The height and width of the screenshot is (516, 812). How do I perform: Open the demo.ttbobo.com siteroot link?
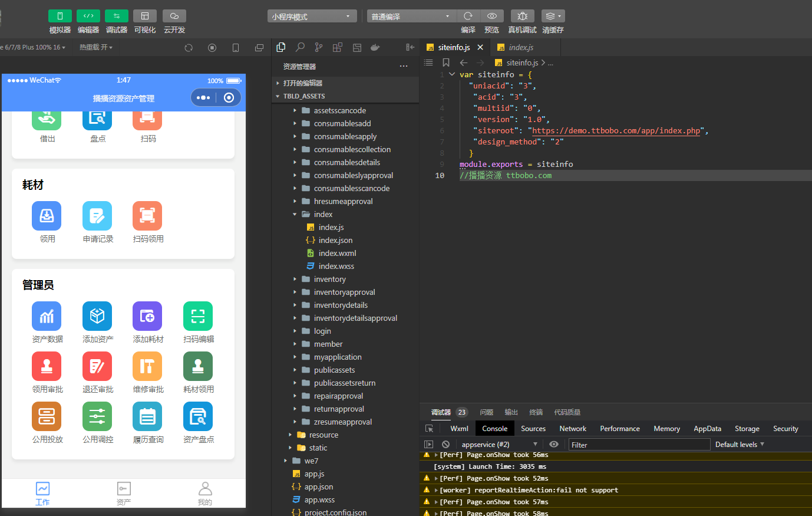pyautogui.click(x=616, y=130)
